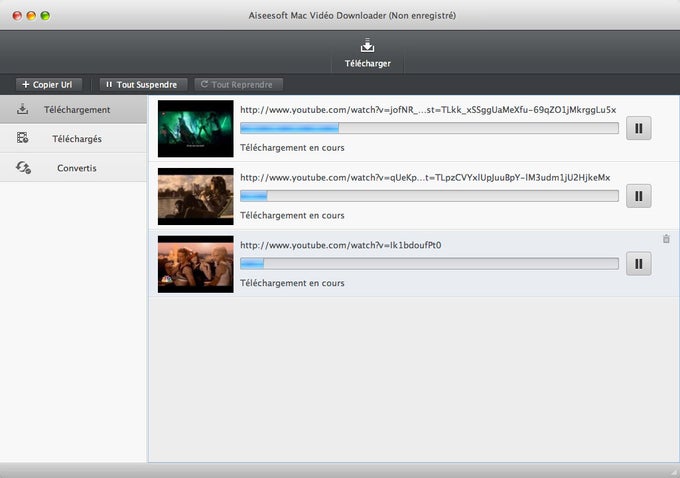Minimize the window with the yellow button
680x478 pixels.
point(31,16)
